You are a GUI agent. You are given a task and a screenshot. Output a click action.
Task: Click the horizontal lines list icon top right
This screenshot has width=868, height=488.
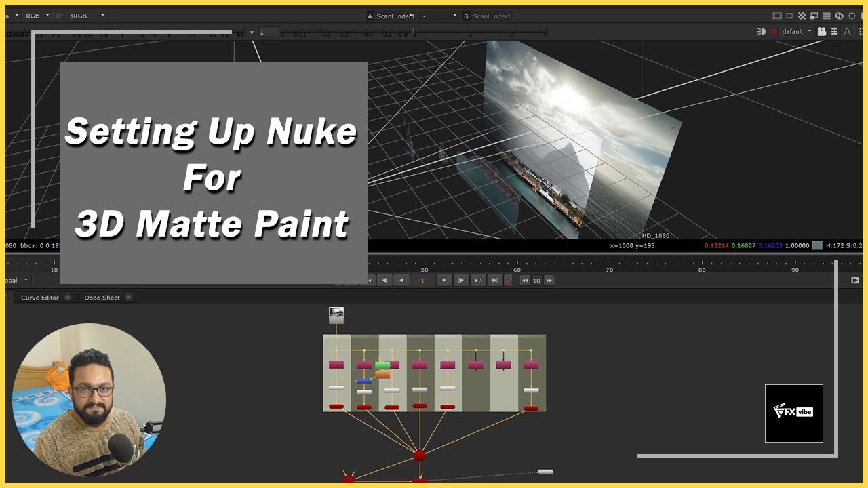pyautogui.click(x=827, y=16)
